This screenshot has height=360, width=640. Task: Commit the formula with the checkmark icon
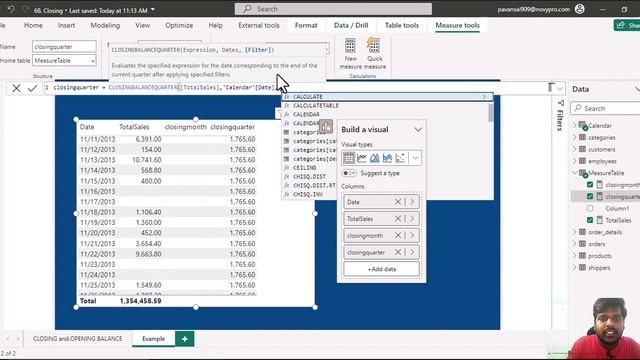[x=33, y=88]
